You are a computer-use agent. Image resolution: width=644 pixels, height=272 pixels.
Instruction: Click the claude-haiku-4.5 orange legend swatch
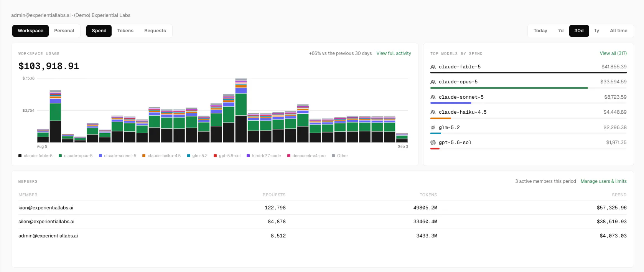coord(144,156)
